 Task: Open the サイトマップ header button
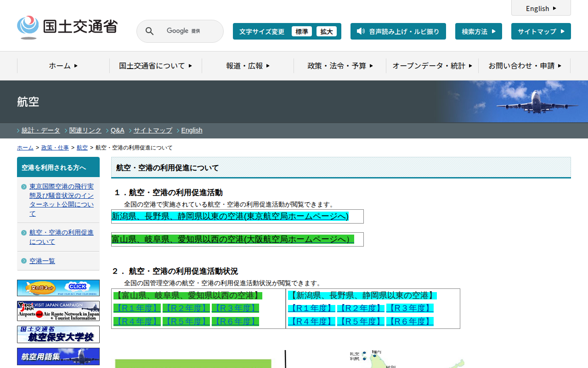[541, 31]
